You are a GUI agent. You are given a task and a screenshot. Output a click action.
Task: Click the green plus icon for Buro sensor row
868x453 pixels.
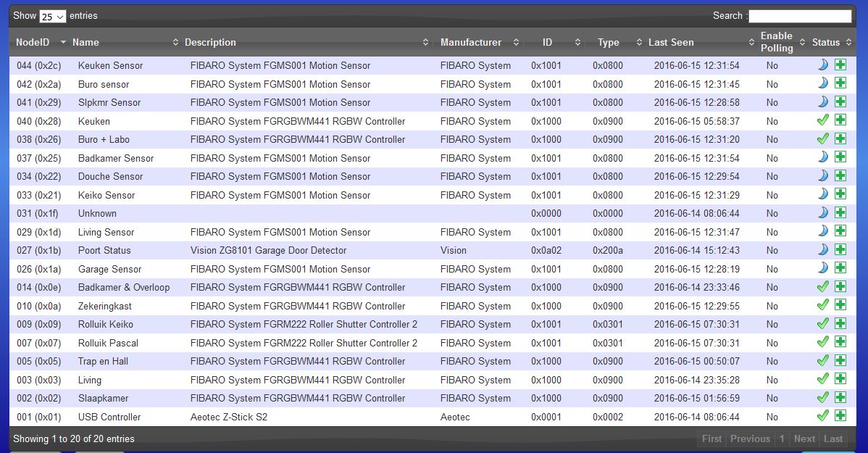tap(840, 83)
